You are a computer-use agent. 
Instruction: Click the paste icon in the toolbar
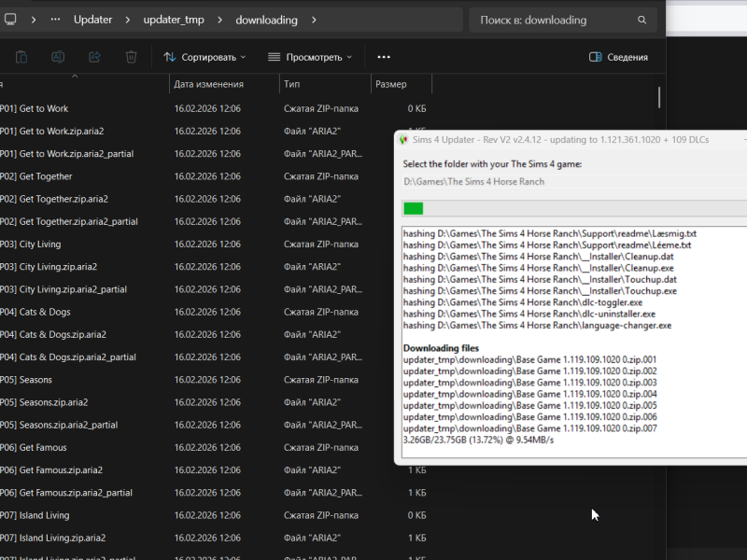coord(21,57)
